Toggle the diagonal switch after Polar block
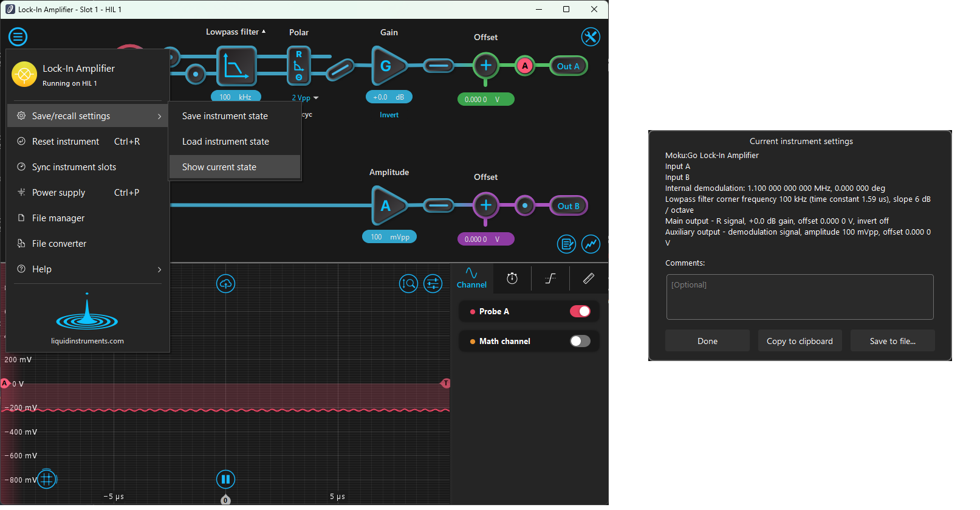 point(340,70)
